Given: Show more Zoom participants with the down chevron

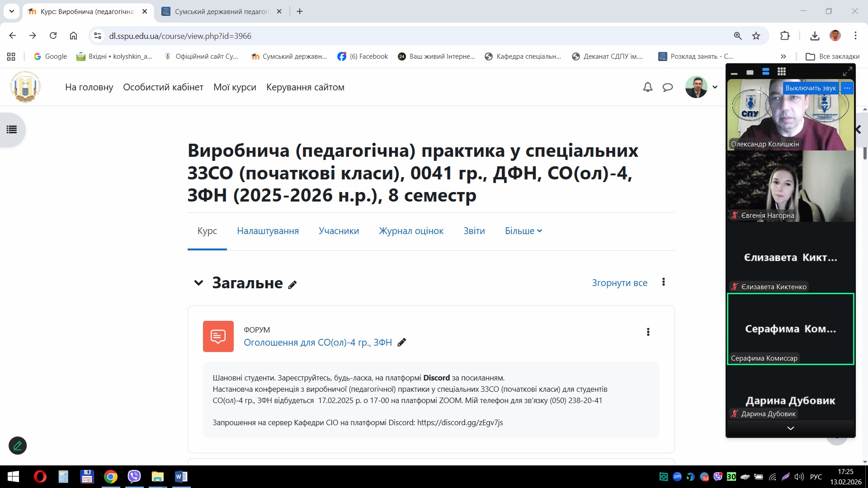Looking at the screenshot, I should [790, 428].
